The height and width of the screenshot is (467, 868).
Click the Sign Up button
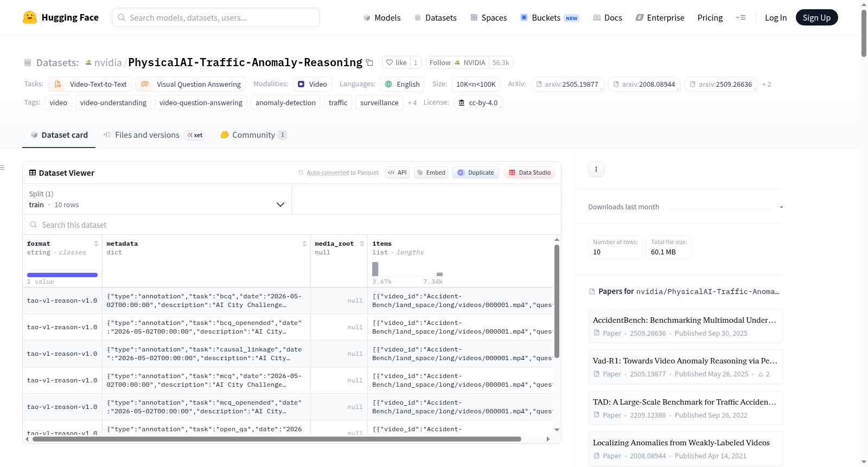tap(816, 17)
